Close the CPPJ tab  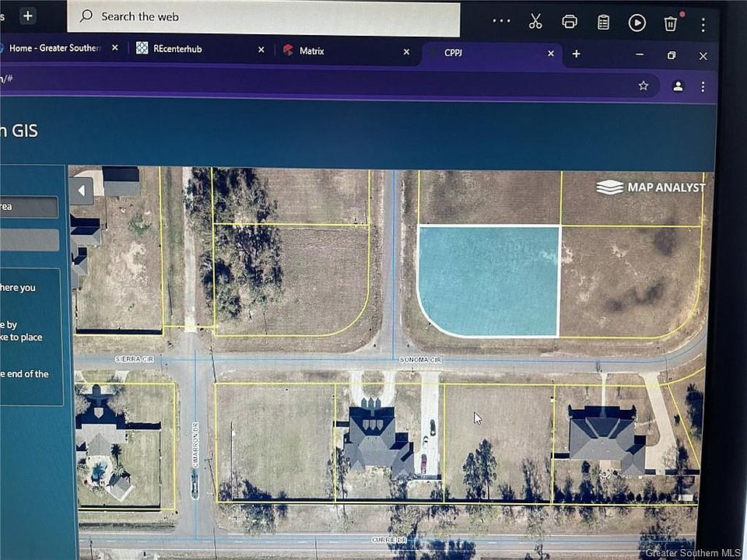coord(551,54)
